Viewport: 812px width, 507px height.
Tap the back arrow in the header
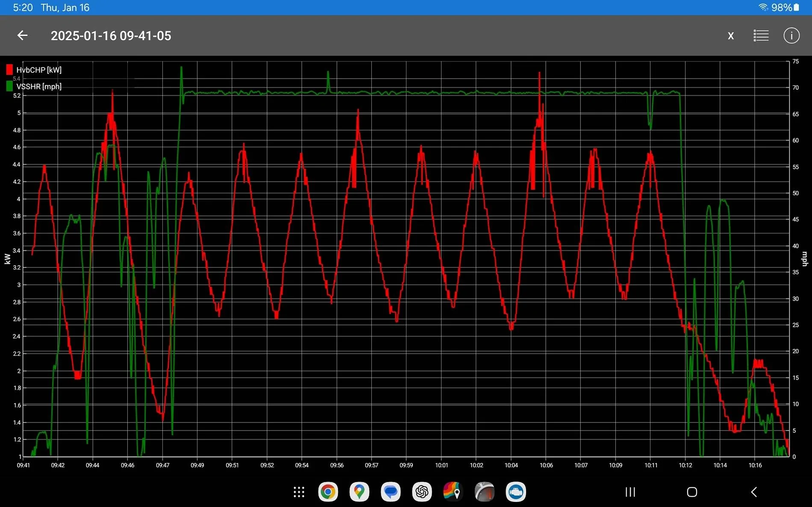click(22, 35)
